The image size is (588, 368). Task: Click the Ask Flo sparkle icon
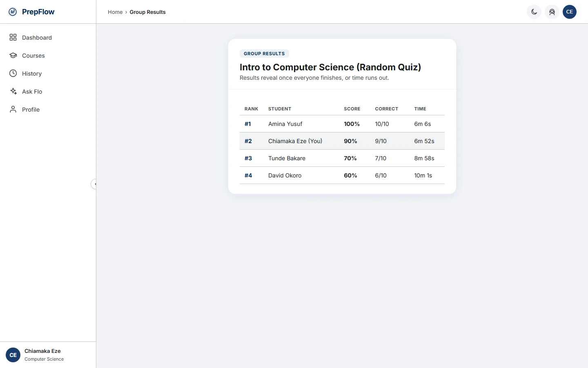[13, 92]
